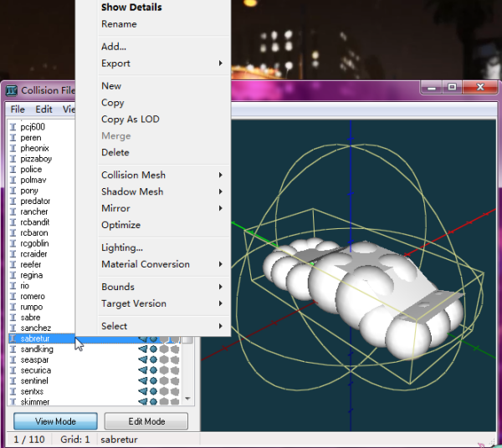Click the blue cone icon in sentxs row

click(143, 391)
